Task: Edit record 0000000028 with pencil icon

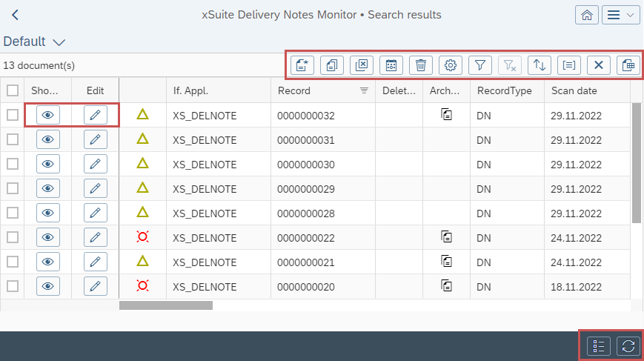Action: (x=96, y=213)
